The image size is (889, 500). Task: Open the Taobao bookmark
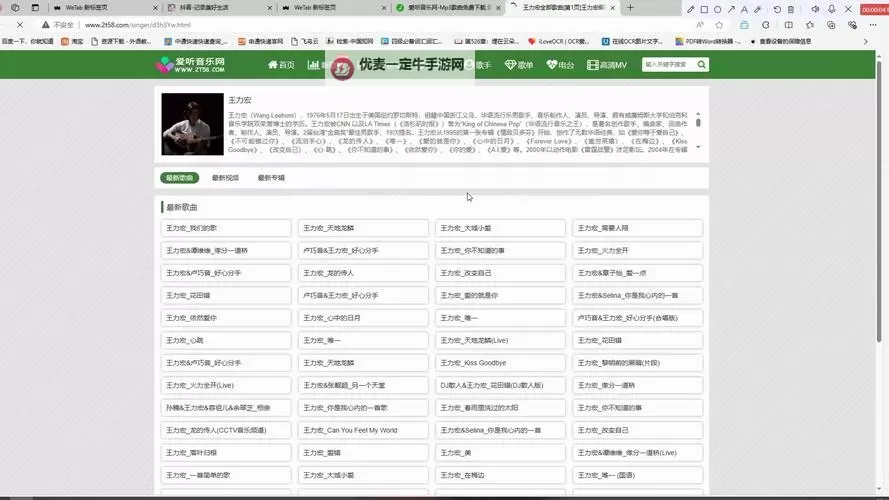72,41
